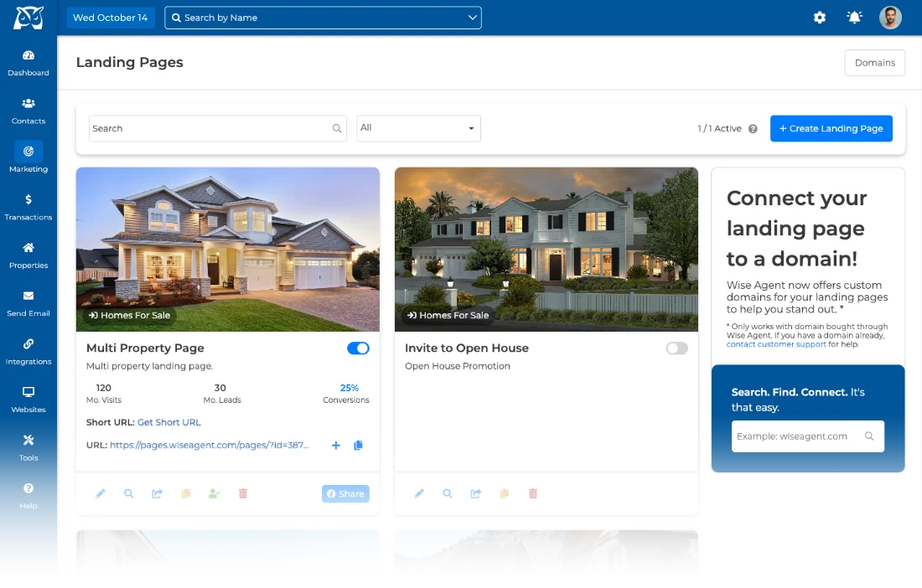This screenshot has width=922, height=588.
Task: Click export arrow icon on Multi Property Page
Action: [157, 493]
